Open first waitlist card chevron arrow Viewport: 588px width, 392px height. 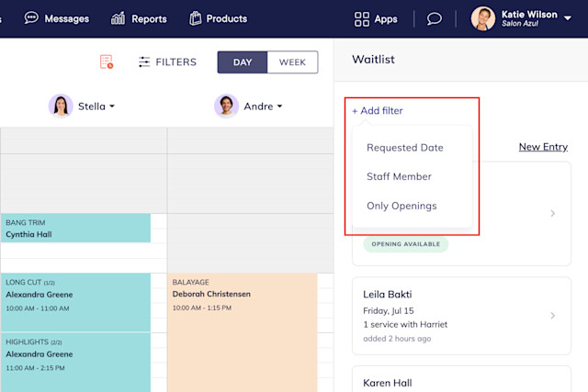(553, 213)
